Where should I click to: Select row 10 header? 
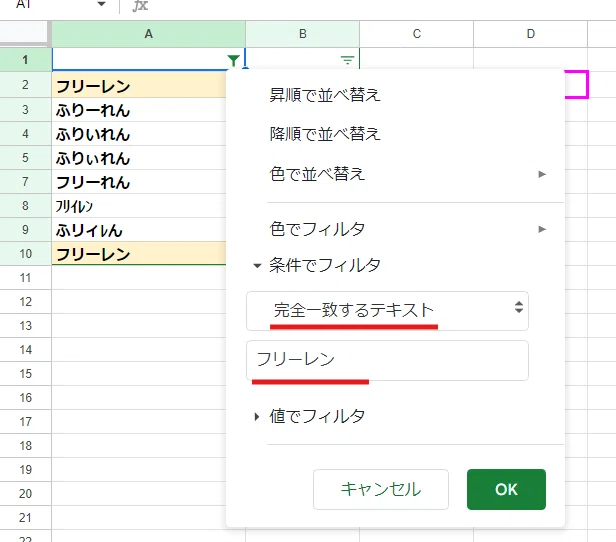26,254
